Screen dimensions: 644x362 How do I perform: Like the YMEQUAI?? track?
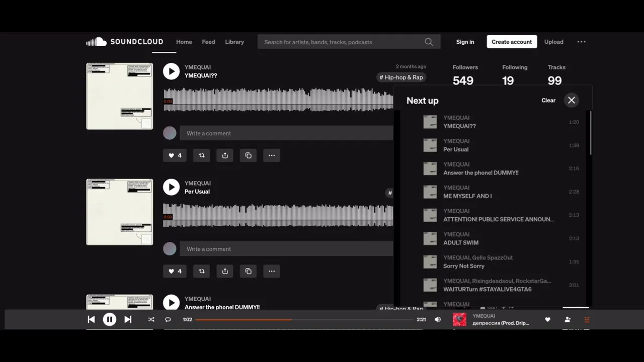[175, 155]
